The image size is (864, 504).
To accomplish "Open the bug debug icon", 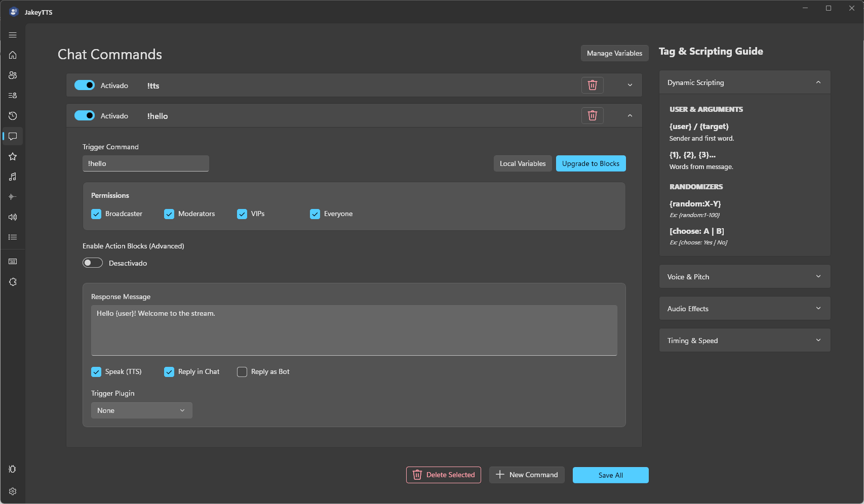I will pyautogui.click(x=13, y=469).
